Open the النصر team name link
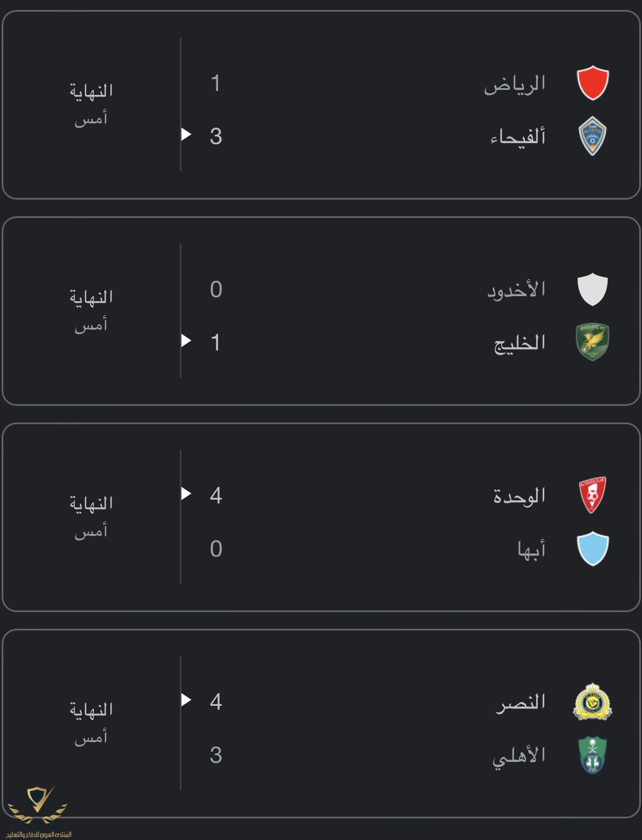Viewport: 642px width, 840px height. click(x=520, y=702)
